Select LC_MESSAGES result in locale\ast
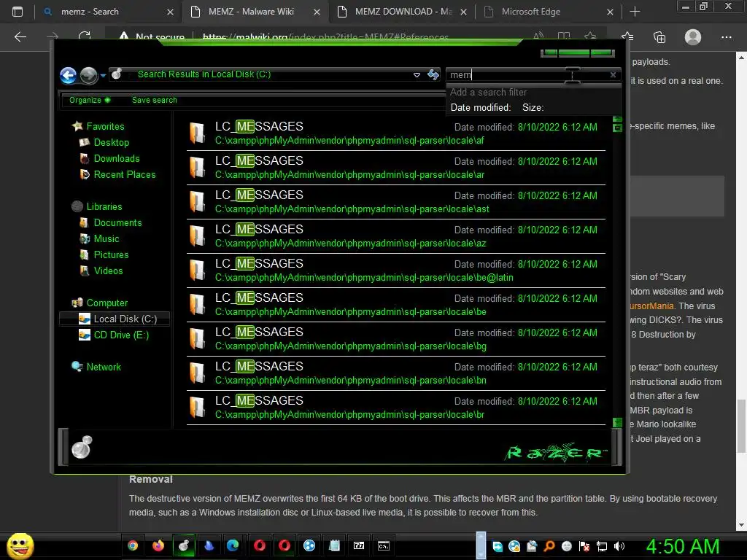 point(396,202)
